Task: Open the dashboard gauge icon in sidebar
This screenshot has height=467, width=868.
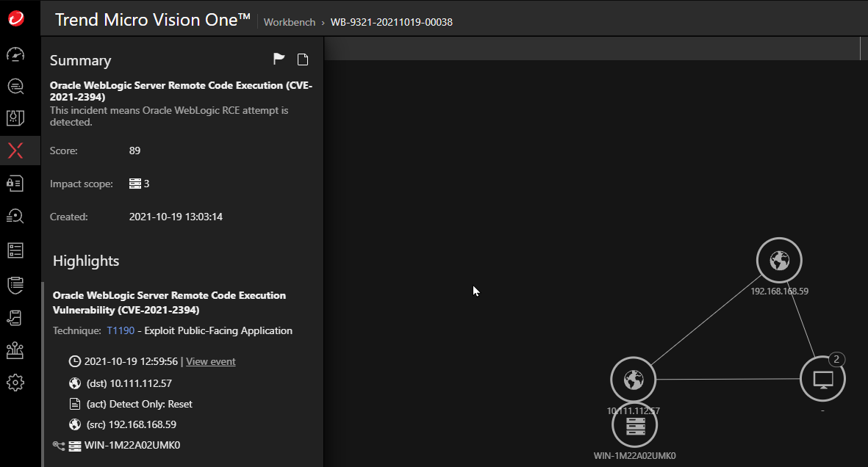Action: (15, 54)
